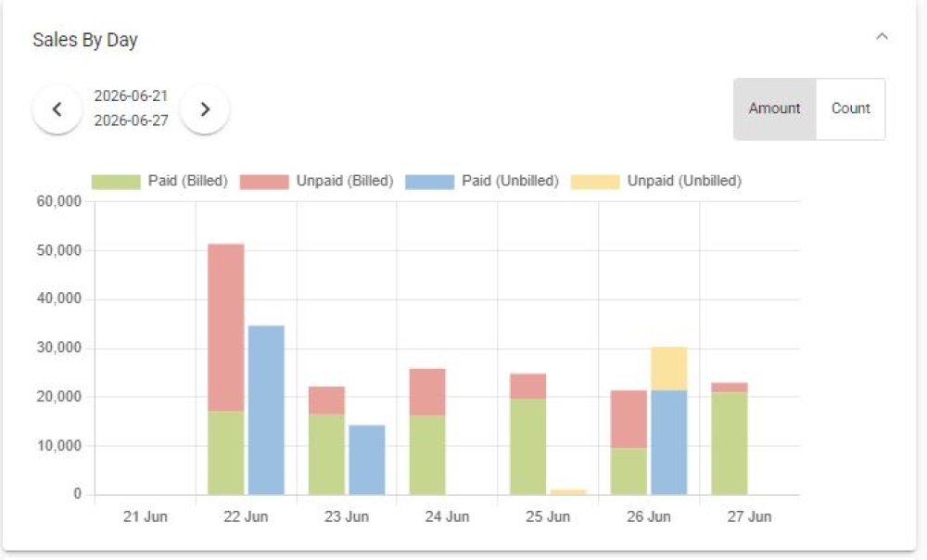
Task: Click the end date 2026-06-27
Action: pos(132,121)
